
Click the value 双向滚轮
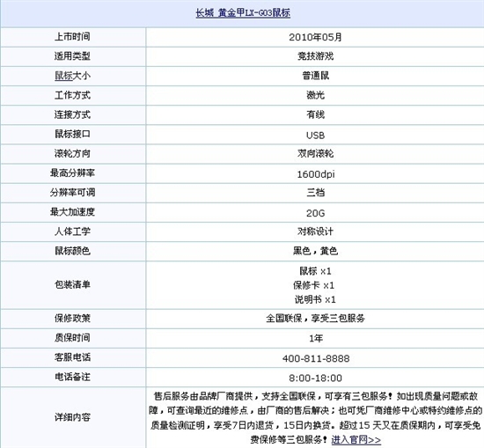coord(315,153)
